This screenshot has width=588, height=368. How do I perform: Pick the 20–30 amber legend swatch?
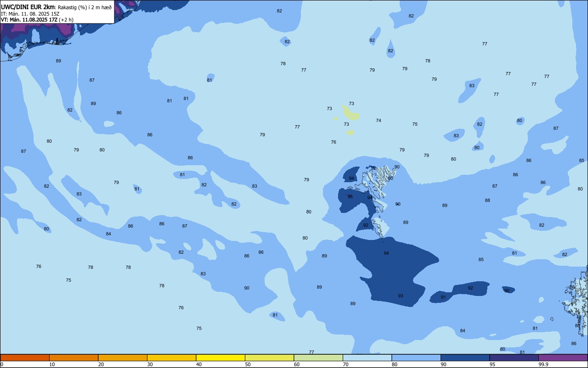123,357
